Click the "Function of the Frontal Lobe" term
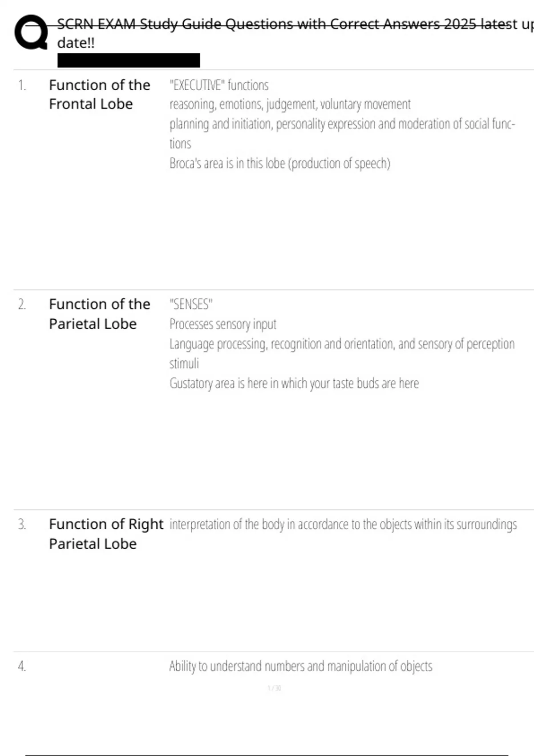 (99, 94)
